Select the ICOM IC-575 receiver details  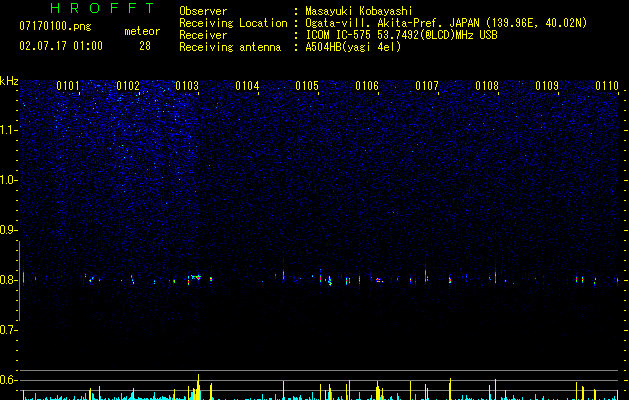401,35
